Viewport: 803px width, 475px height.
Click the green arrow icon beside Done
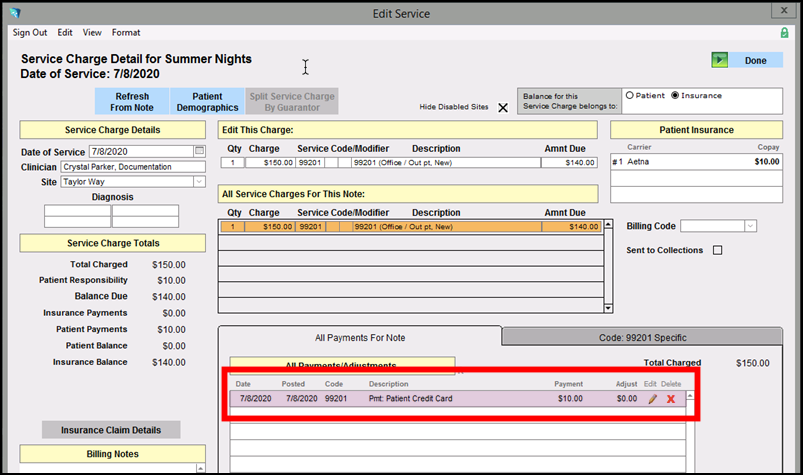click(720, 60)
